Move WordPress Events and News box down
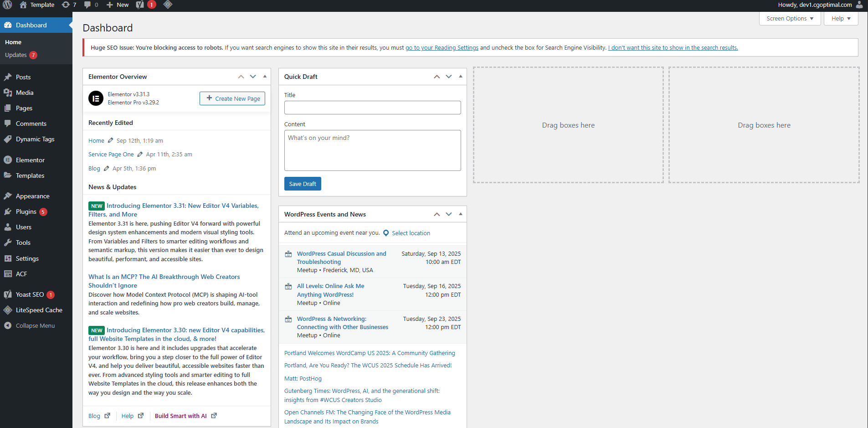The image size is (868, 428). (x=449, y=214)
